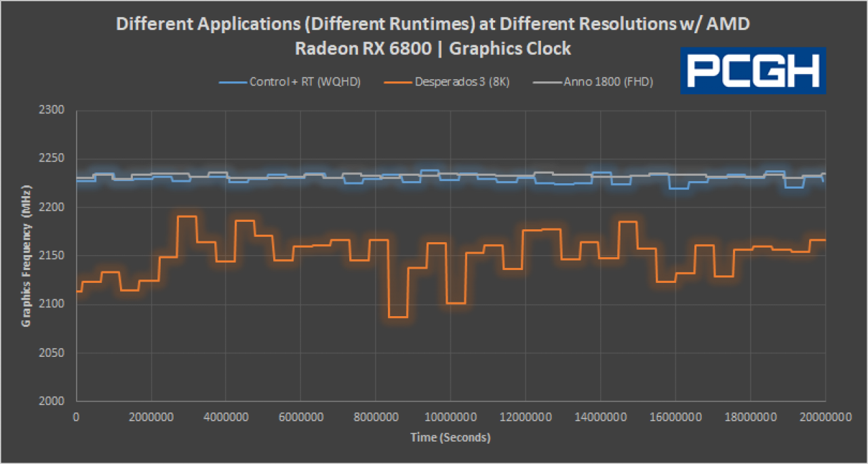Select the Desperados 3 (8K) legend entry
Screen dimensions: 868x464
click(x=447, y=82)
